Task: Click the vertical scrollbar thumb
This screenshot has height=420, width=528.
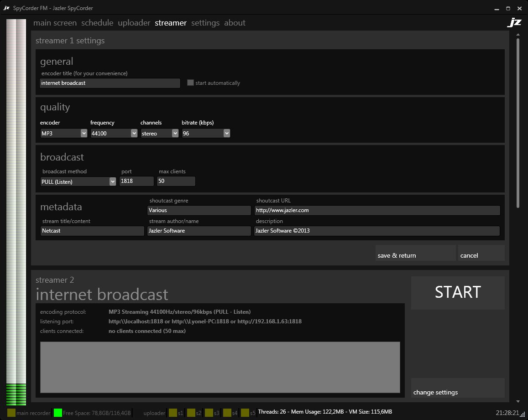Action: tap(518, 123)
